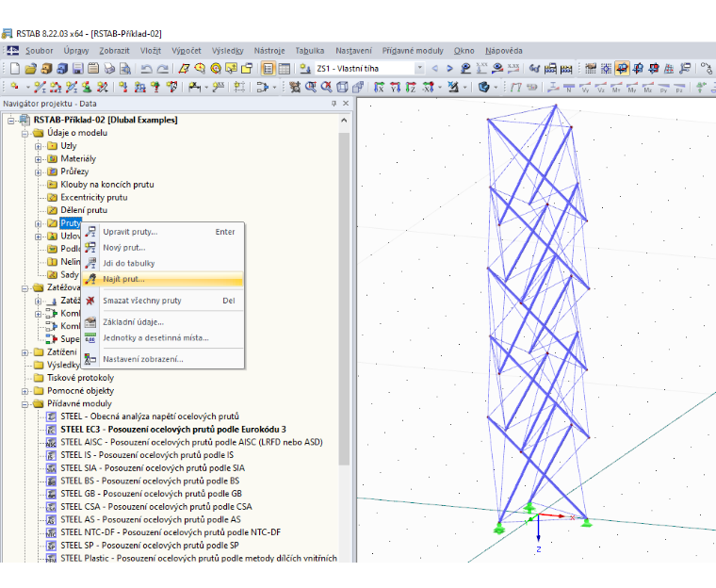Viewport: 716px width, 588px height.
Task: Pin the Navigátor projektu panel
Action: click(x=334, y=104)
